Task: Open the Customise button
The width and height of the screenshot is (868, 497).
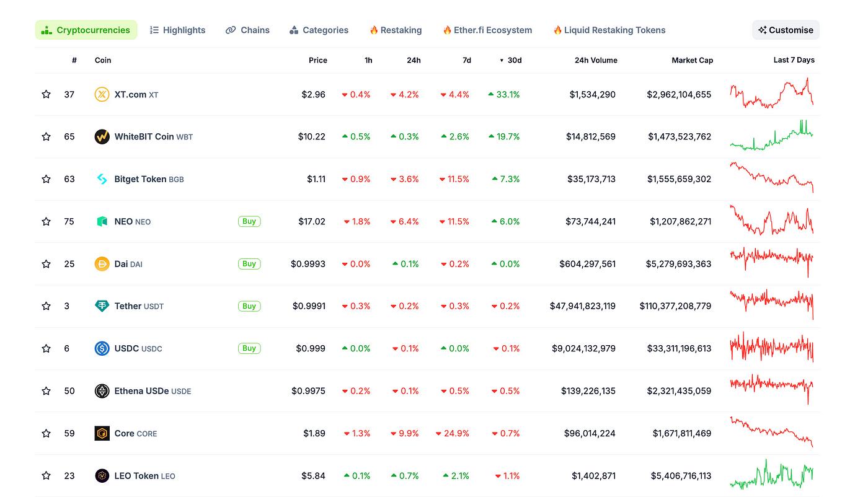Action: pos(786,30)
